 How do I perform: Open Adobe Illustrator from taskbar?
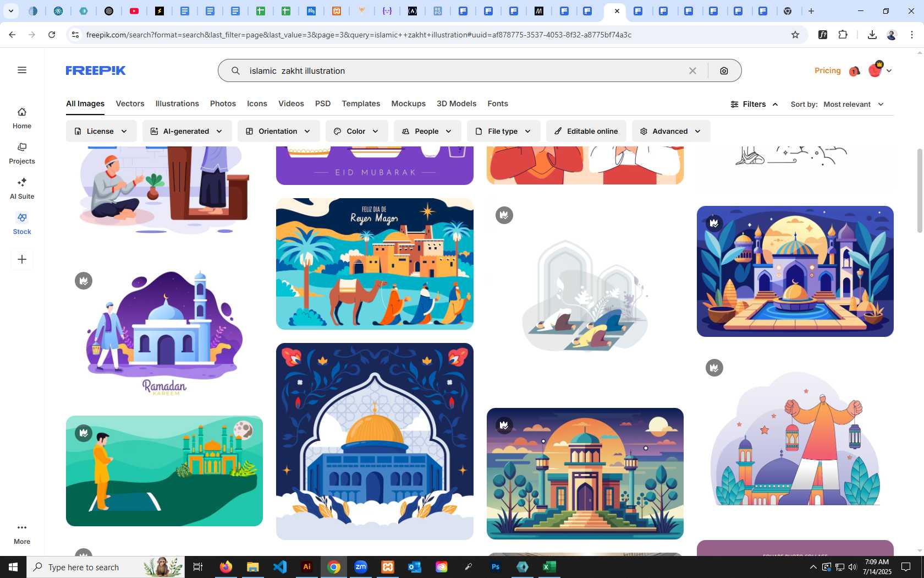(x=307, y=567)
